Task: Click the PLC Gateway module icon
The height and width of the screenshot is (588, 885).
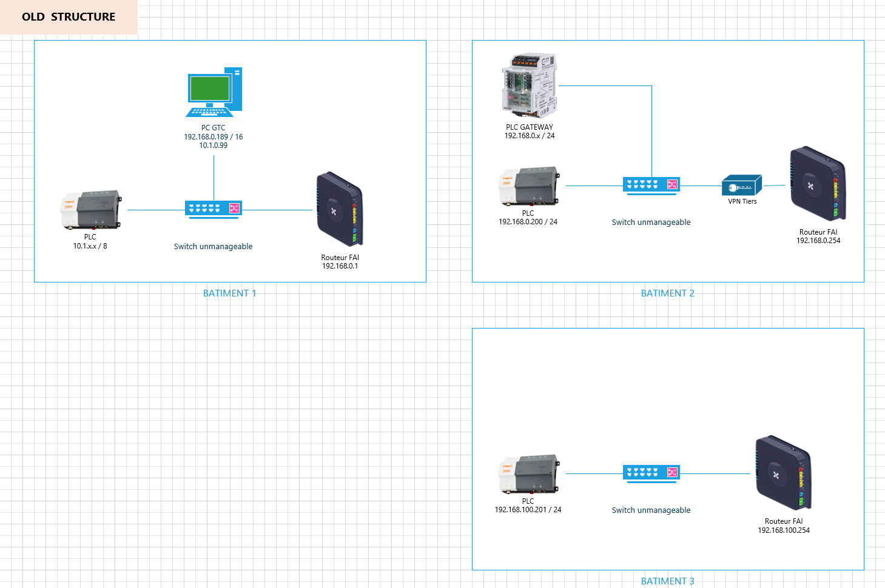Action: click(529, 85)
